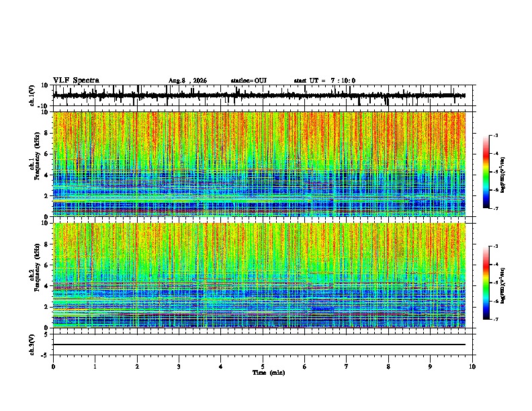Click the time axis tick label "8"

tap(388, 367)
